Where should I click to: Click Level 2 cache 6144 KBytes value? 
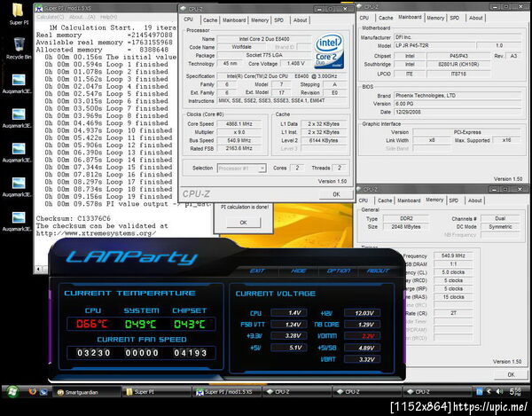[x=324, y=140]
